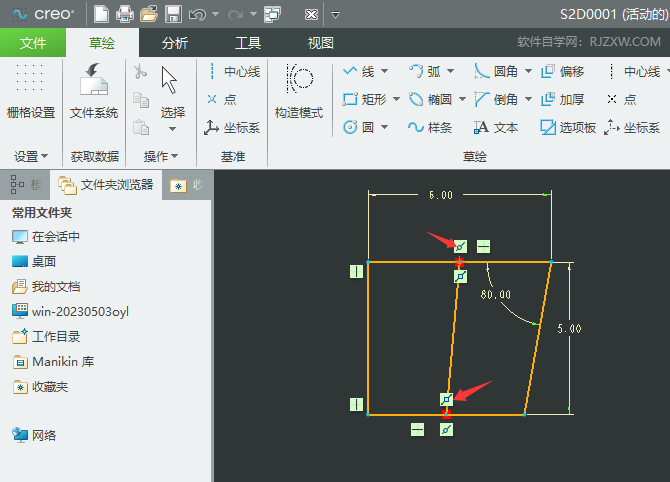The height and width of the screenshot is (482, 670).
Task: Switch to the favorites panel tab
Action: tap(187, 185)
